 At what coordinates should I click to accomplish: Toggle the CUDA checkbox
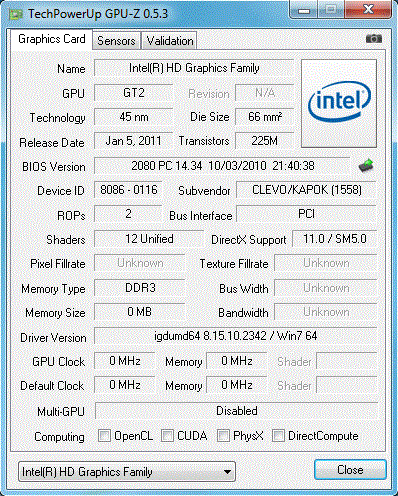tap(167, 435)
